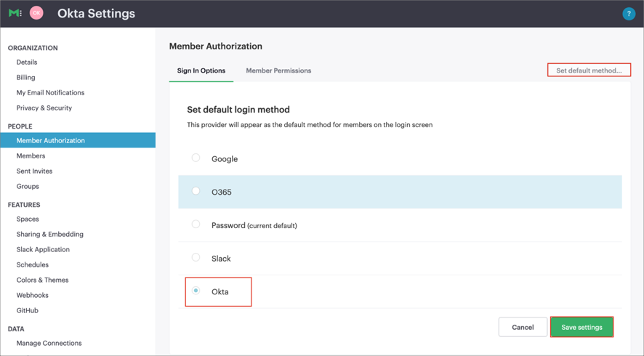
Task: Open the pink OK organization avatar
Action: click(36, 13)
